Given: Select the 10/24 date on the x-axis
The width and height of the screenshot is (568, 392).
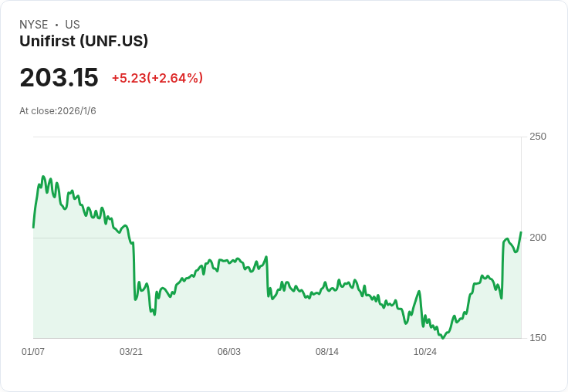Looking at the screenshot, I should click(425, 352).
